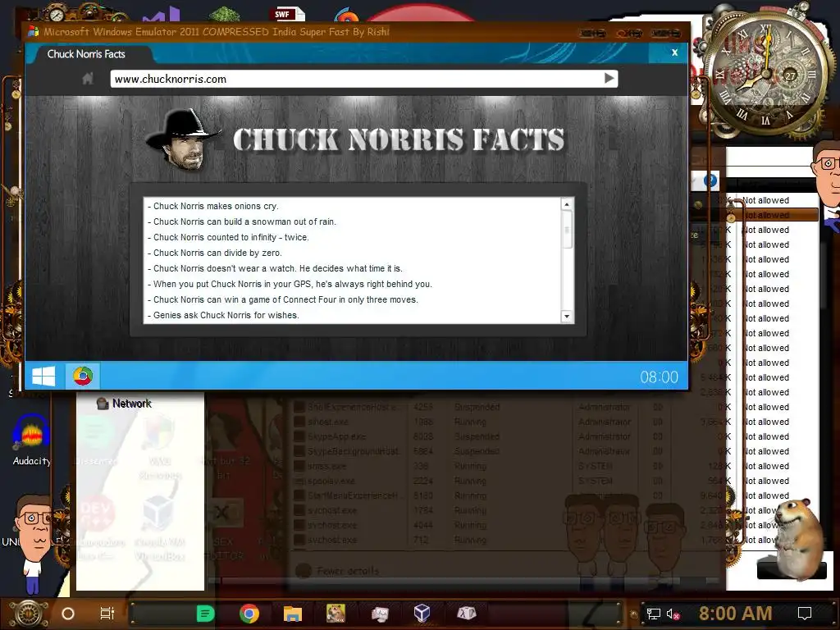Open the SWF file icon on the desktop
Screen dimensions: 840x630
[288, 15]
